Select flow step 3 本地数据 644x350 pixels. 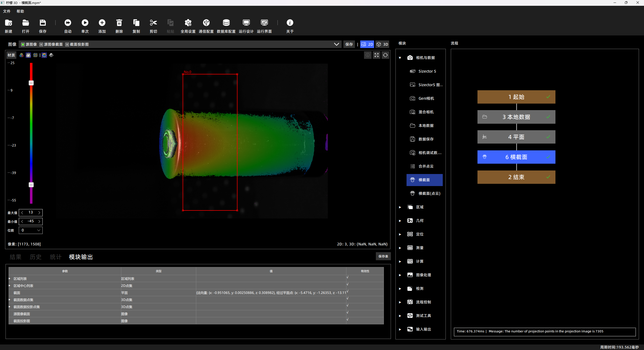click(x=516, y=117)
